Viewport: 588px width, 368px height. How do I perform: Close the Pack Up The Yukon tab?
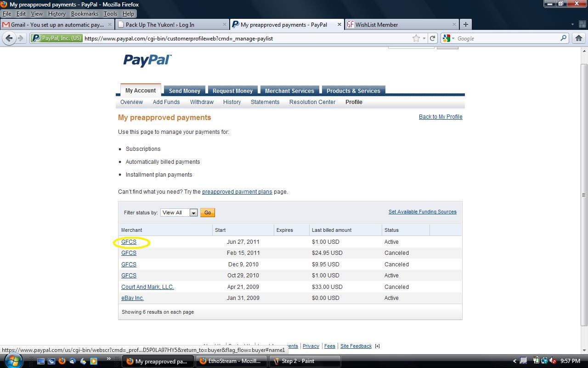pos(225,24)
